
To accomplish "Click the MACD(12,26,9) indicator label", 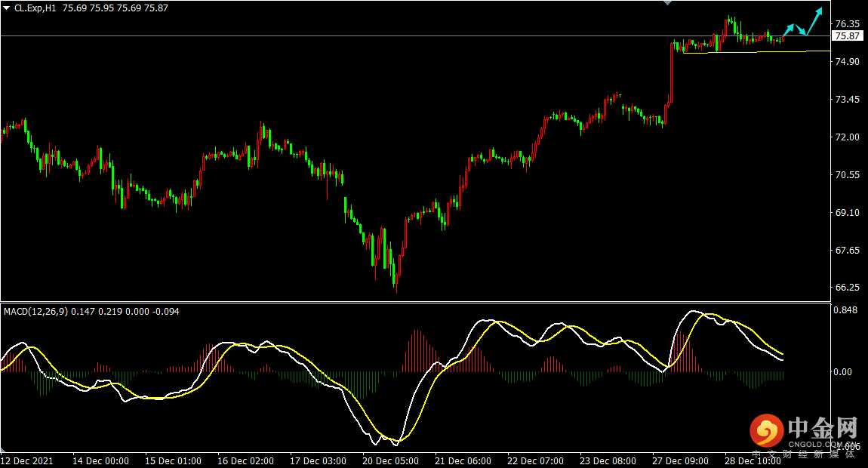I will (x=36, y=312).
